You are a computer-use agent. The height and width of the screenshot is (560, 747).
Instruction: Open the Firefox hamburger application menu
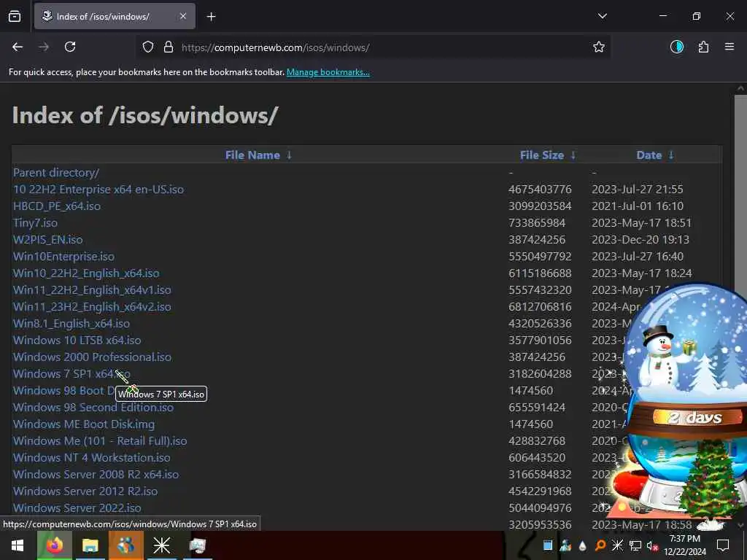729,47
